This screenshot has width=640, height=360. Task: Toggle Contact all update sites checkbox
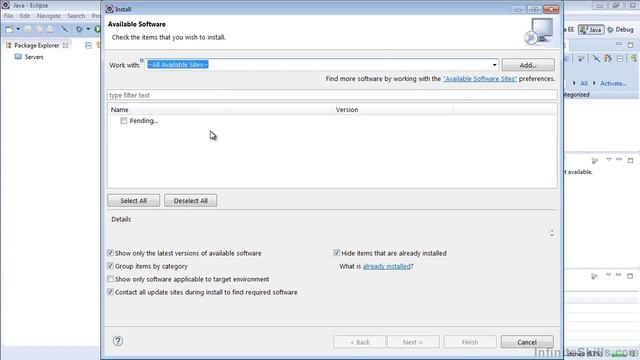pos(110,292)
